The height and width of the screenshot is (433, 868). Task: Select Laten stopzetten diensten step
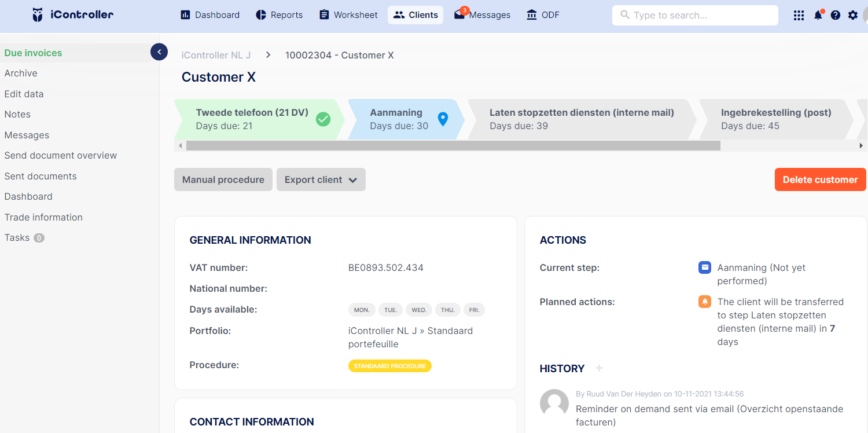click(582, 119)
